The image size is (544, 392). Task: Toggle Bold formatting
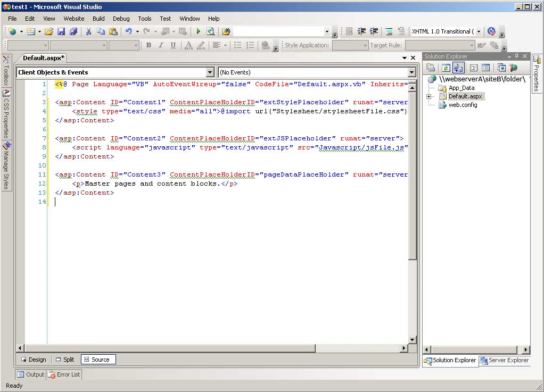click(149, 45)
